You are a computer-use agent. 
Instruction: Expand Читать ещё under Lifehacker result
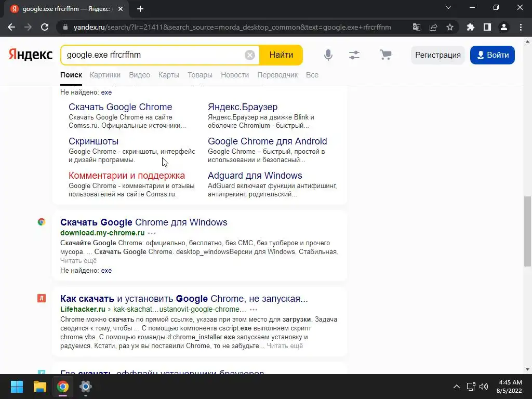(285, 345)
